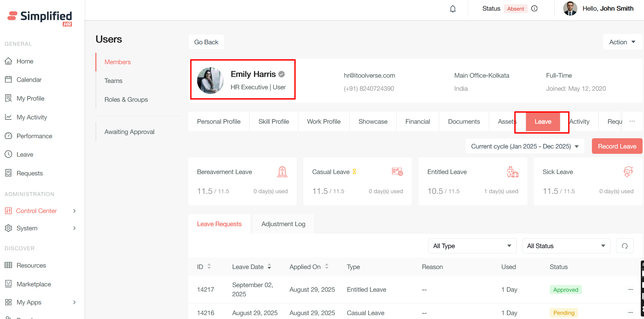
Task: Click the Bereavement Leave tombstone icon
Action: (282, 172)
